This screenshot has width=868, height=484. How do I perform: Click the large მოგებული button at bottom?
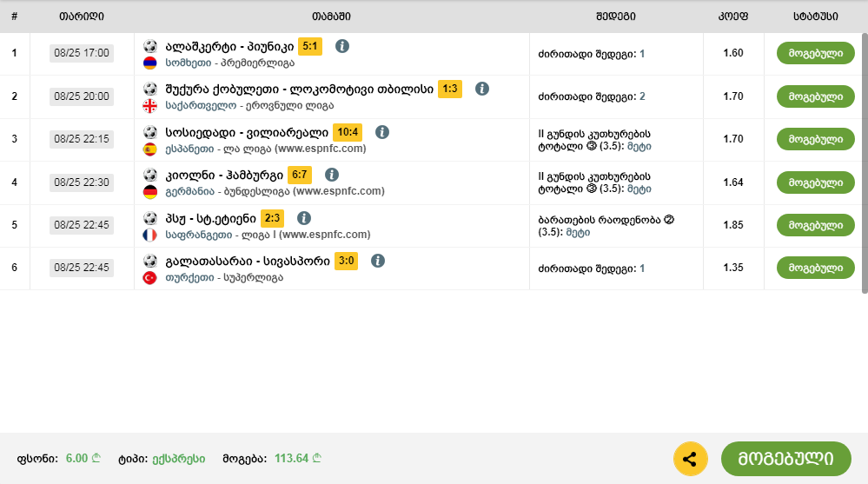pyautogui.click(x=785, y=459)
